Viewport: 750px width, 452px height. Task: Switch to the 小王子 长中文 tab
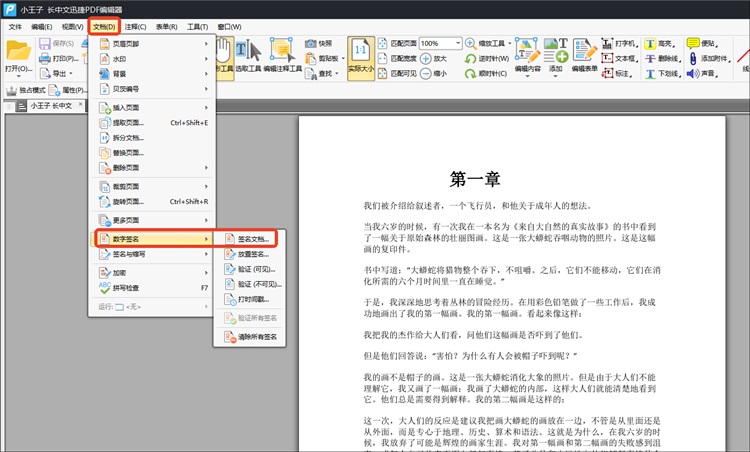tap(51, 106)
